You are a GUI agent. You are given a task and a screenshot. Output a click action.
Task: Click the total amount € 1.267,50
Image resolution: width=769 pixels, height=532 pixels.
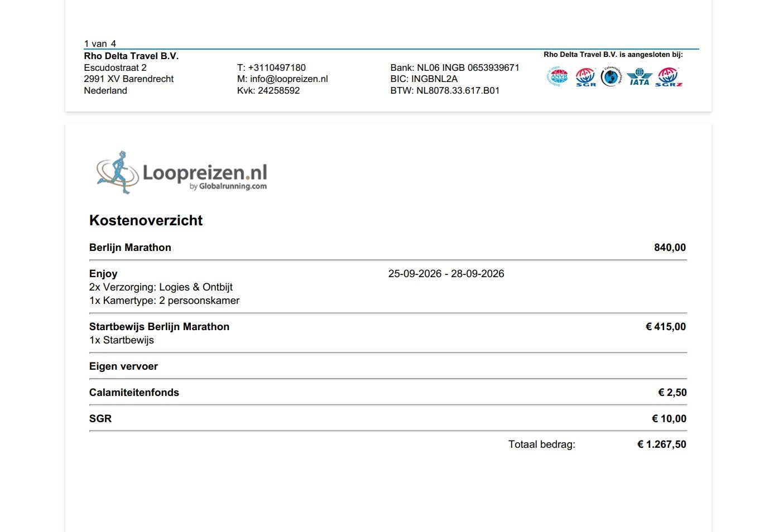coord(662,444)
